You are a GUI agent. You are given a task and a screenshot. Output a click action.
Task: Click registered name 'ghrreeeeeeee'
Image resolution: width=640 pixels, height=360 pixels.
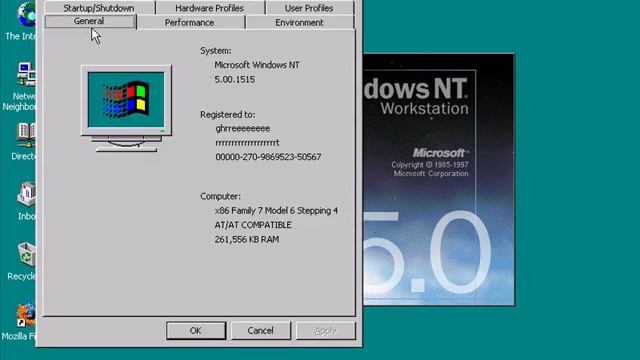tap(242, 129)
